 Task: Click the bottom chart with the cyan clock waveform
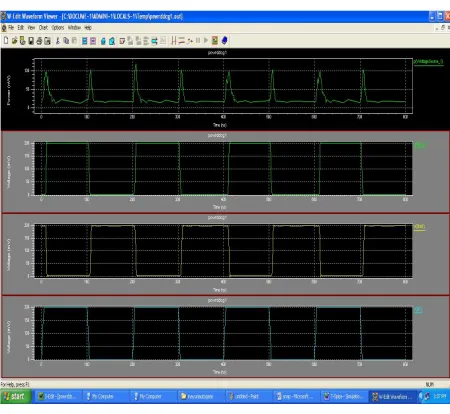[x=223, y=333]
